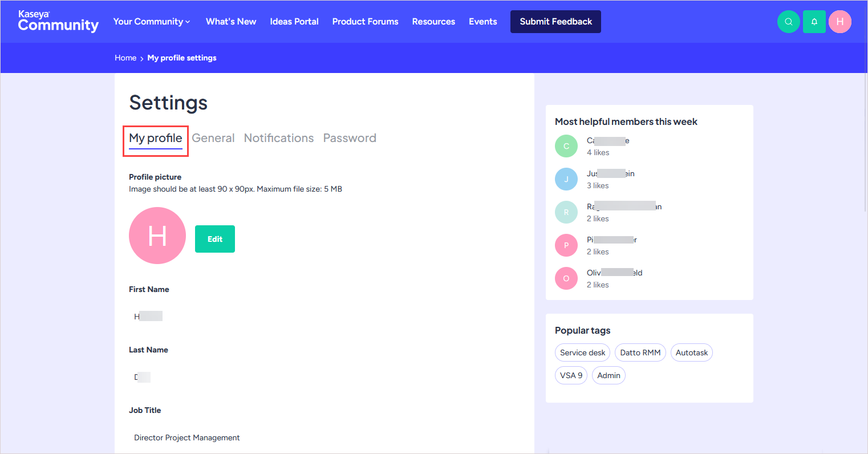
Task: Click the search magnifier icon
Action: click(788, 22)
